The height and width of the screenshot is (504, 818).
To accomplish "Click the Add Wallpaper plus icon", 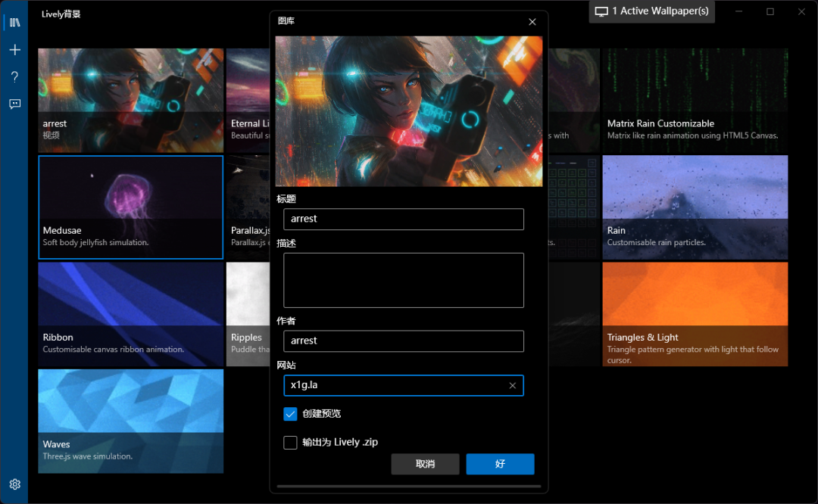I will pos(14,50).
